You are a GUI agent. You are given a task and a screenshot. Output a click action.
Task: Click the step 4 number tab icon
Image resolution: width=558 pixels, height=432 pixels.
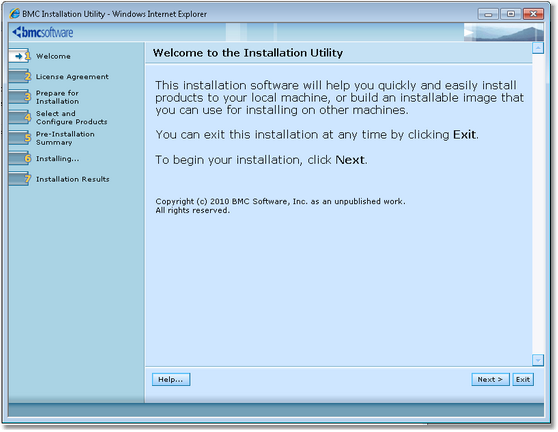(20, 117)
